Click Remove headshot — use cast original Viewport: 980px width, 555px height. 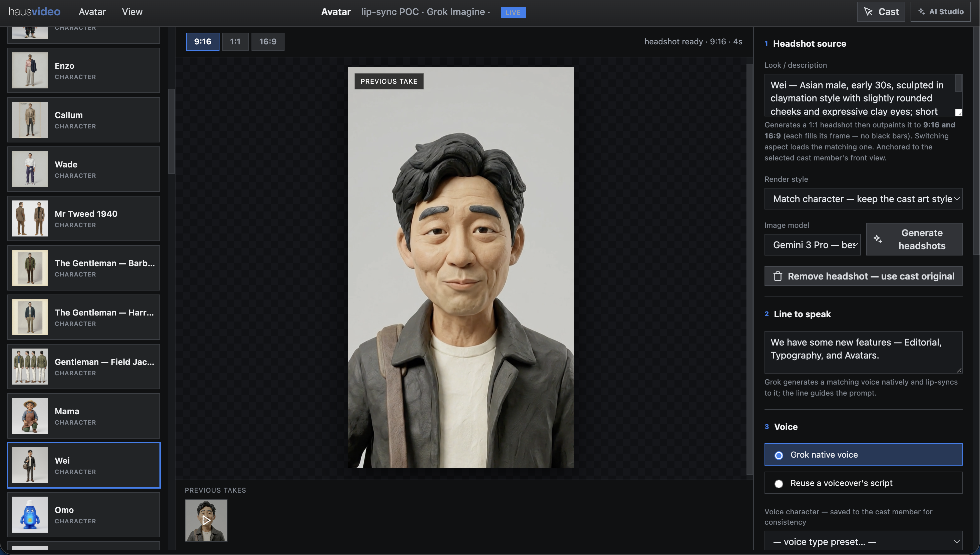click(863, 276)
